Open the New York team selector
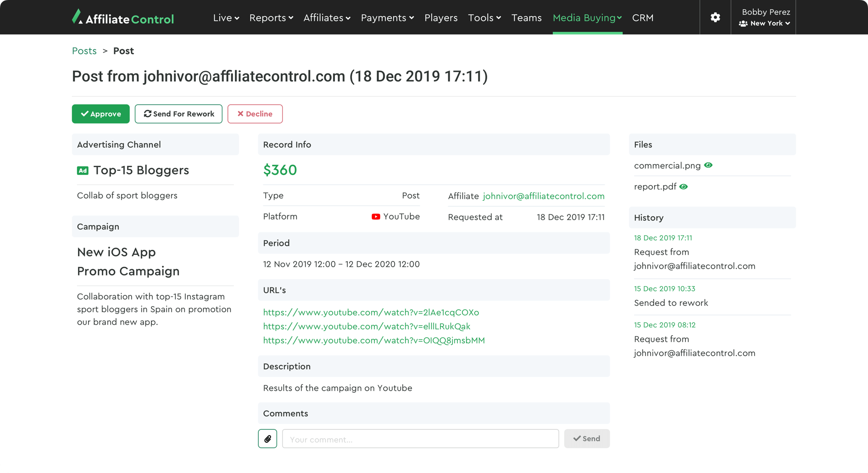The image size is (868, 473). tap(764, 23)
